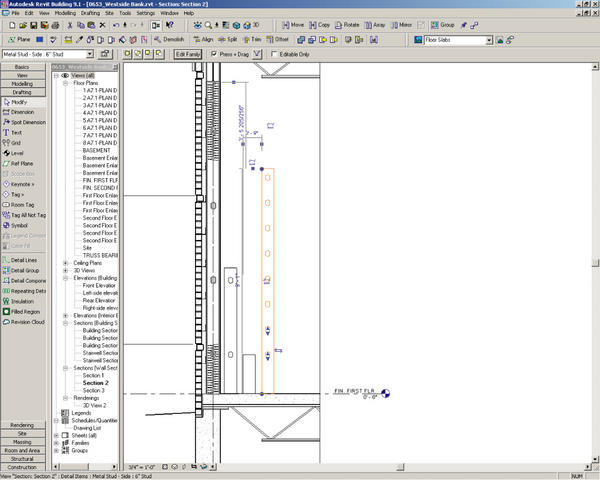
Task: Pick the Spot Dimension tool
Action: click(27, 122)
